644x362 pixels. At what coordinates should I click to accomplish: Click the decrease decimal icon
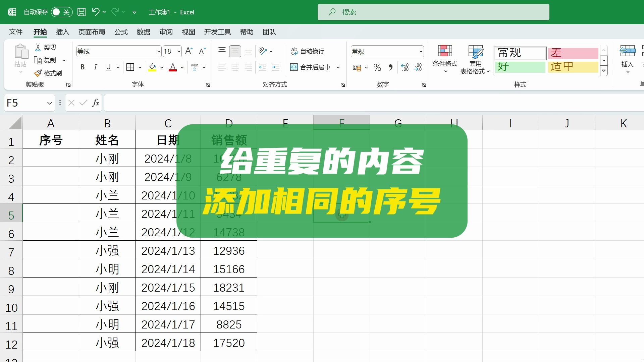coord(418,67)
